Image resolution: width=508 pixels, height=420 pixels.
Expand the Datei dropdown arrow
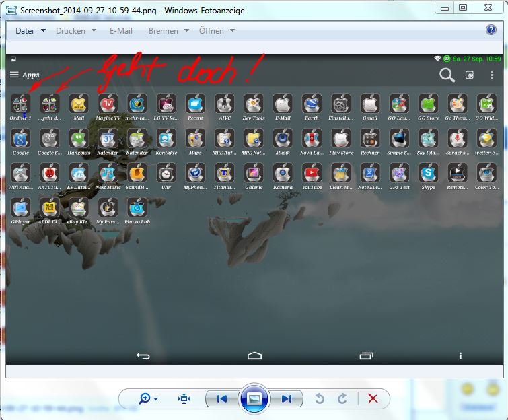(43, 30)
